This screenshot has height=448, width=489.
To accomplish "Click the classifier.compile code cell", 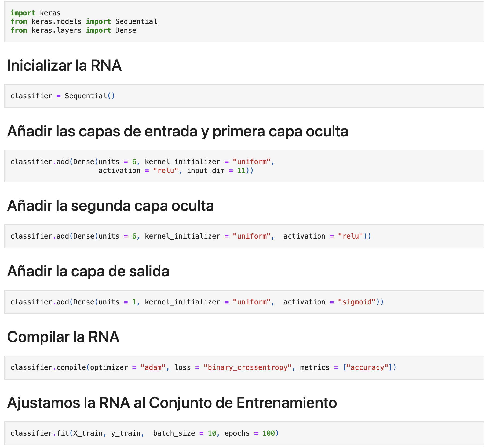I will (x=244, y=368).
